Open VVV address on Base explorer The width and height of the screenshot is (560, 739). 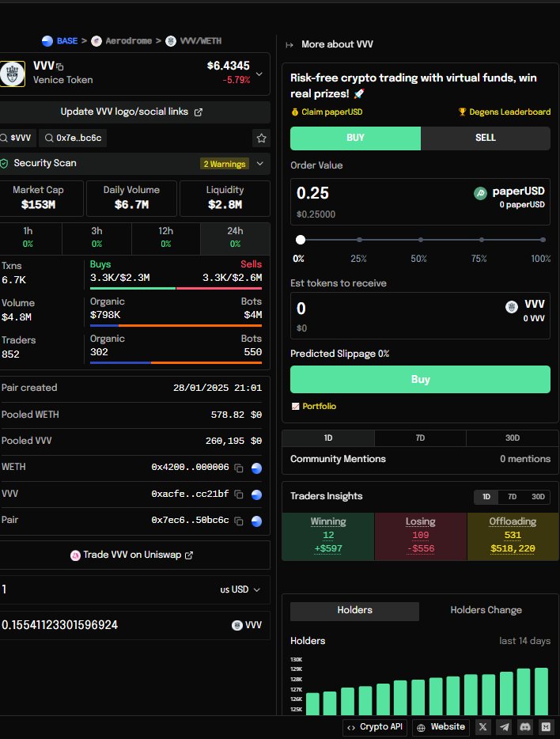click(257, 495)
